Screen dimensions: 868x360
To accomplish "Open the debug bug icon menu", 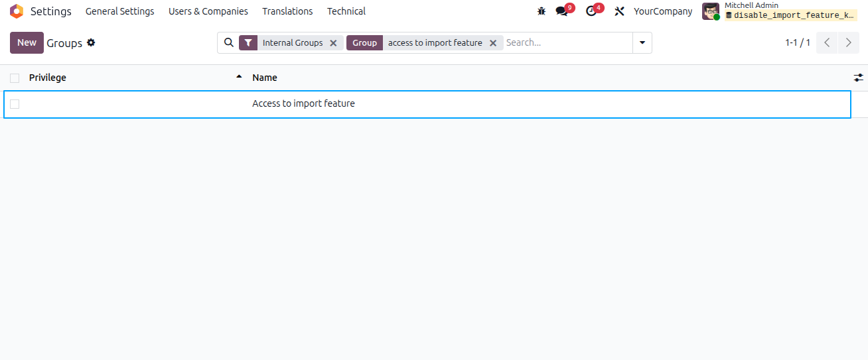I will point(542,11).
